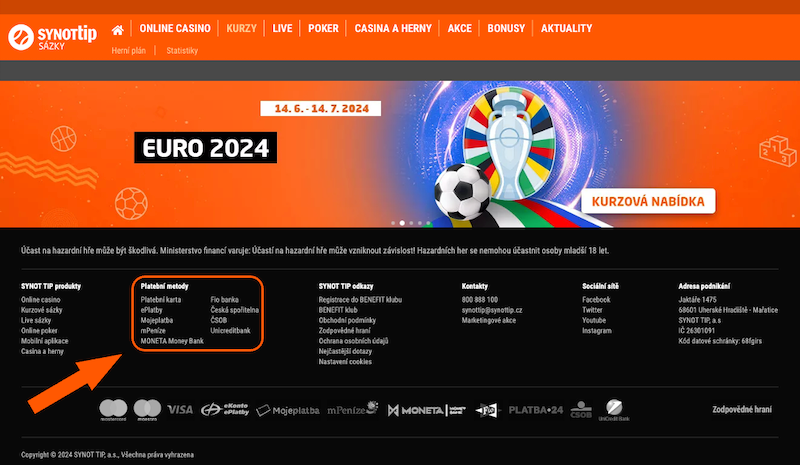Image resolution: width=800 pixels, height=465 pixels.
Task: Open the Facebook social link
Action: click(x=596, y=300)
